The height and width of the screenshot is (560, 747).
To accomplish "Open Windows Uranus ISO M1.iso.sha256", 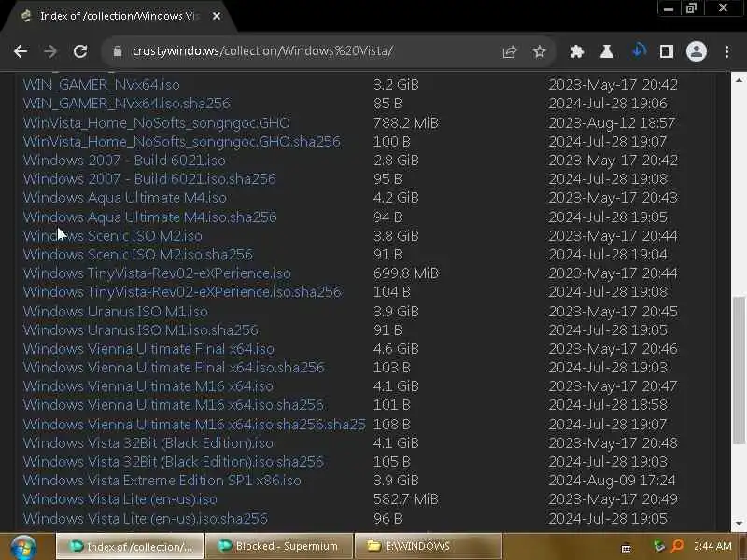I will 141,330.
